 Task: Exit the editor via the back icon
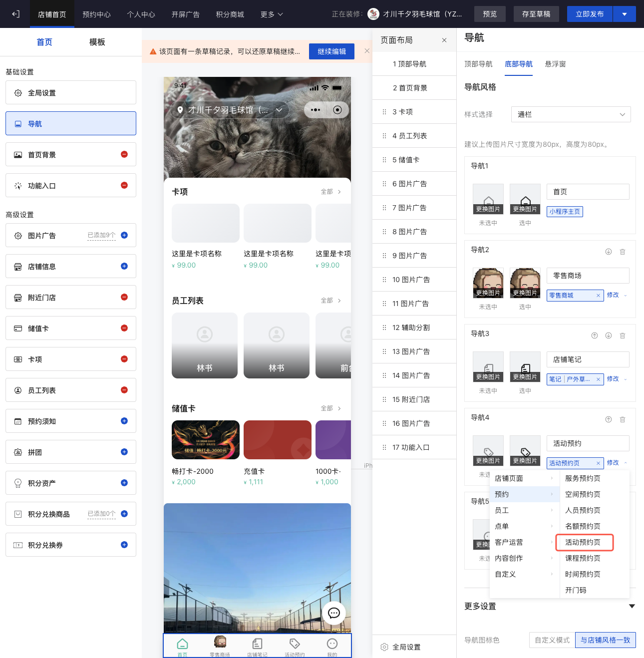tap(15, 14)
